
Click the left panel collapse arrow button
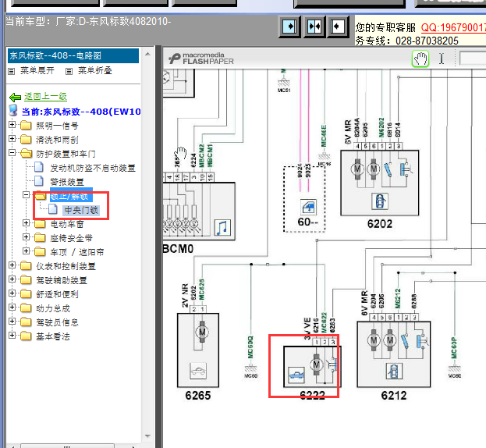point(289,27)
